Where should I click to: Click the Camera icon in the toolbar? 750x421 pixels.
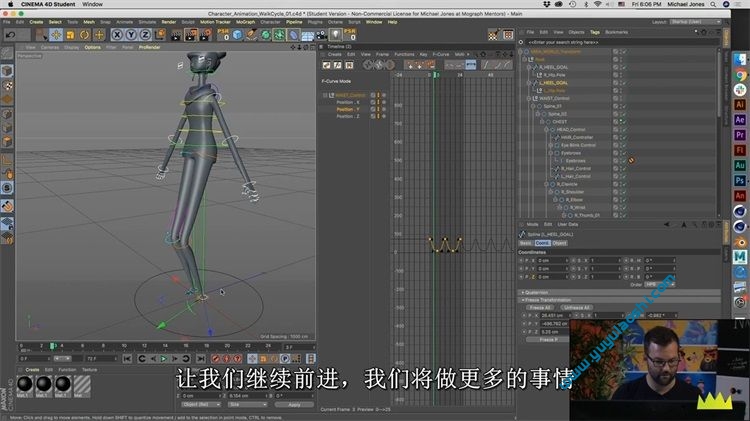coord(321,35)
